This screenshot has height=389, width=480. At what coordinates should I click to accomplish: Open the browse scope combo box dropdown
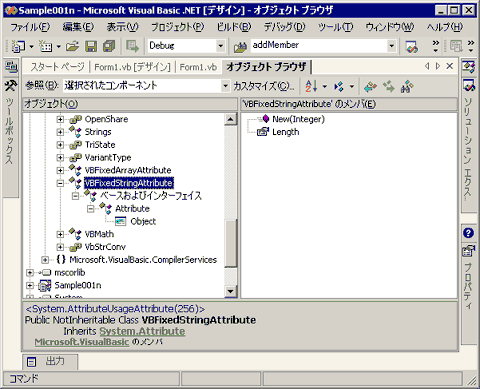(226, 86)
